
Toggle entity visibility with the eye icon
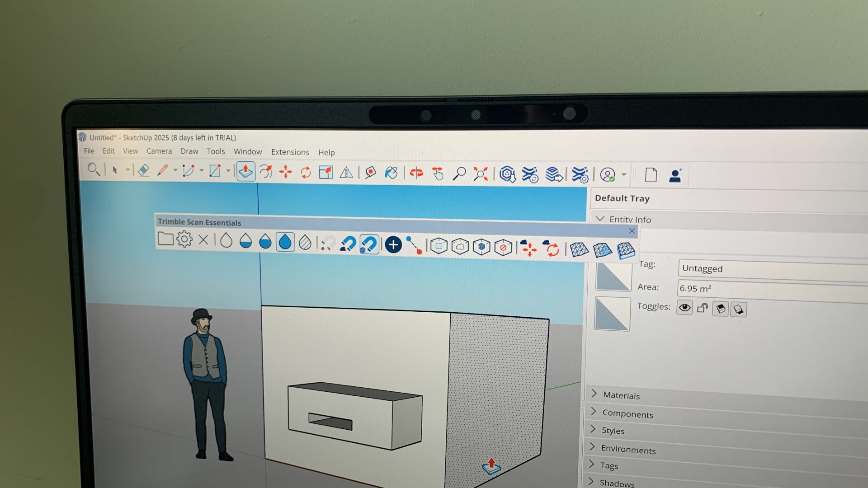click(684, 307)
